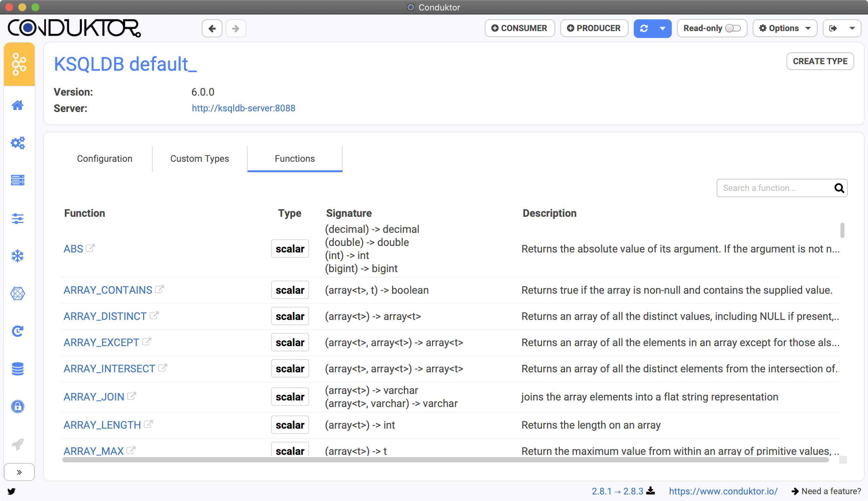Open the gears (brokers) sidebar icon
This screenshot has height=501, width=868.
pos(18,143)
